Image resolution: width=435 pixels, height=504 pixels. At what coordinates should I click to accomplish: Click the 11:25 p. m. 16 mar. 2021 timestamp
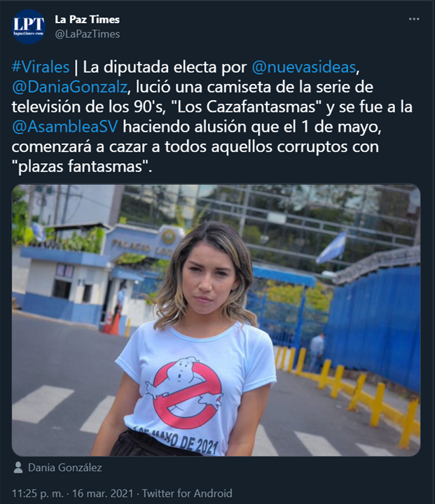coord(72,493)
